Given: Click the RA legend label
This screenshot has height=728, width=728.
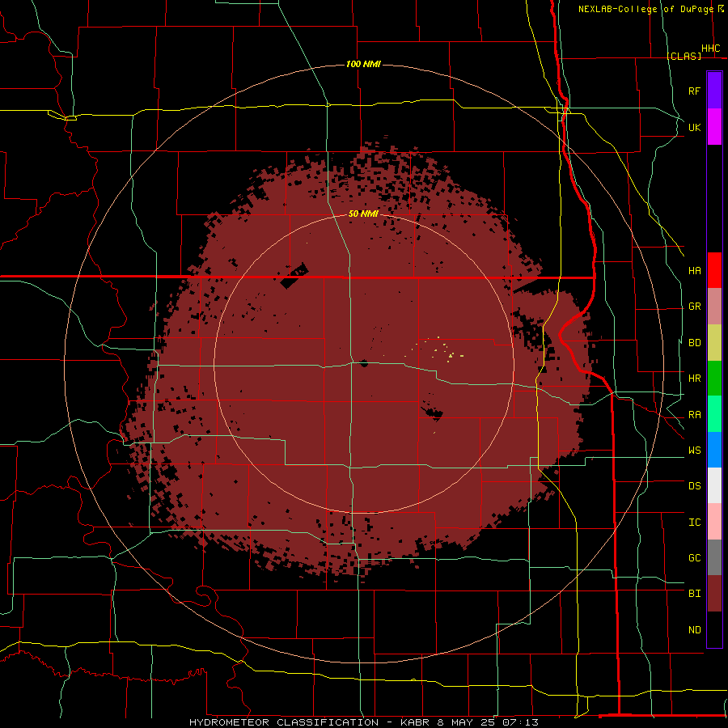Looking at the screenshot, I should (694, 415).
